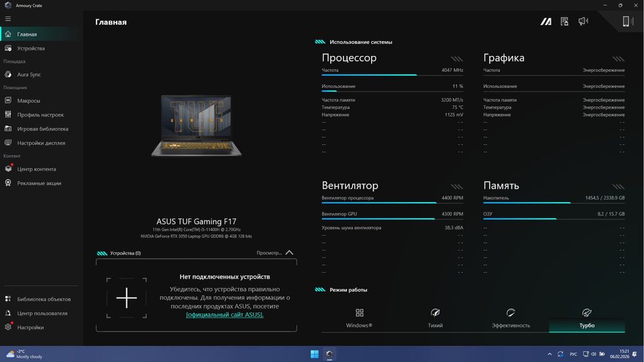This screenshot has width=644, height=362.
Task: Collapse the Устройства panel with chevron
Action: tap(289, 252)
